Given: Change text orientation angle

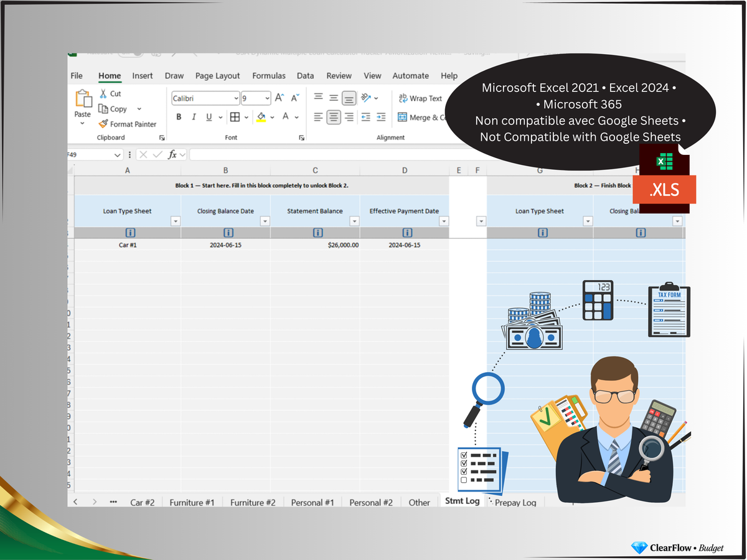Looking at the screenshot, I should [367, 98].
